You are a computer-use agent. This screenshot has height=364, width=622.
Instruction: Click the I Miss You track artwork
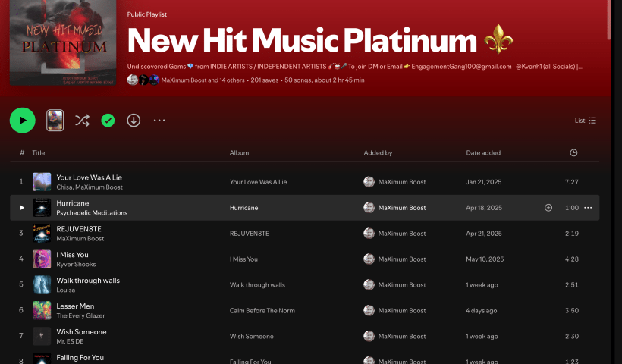point(42,259)
